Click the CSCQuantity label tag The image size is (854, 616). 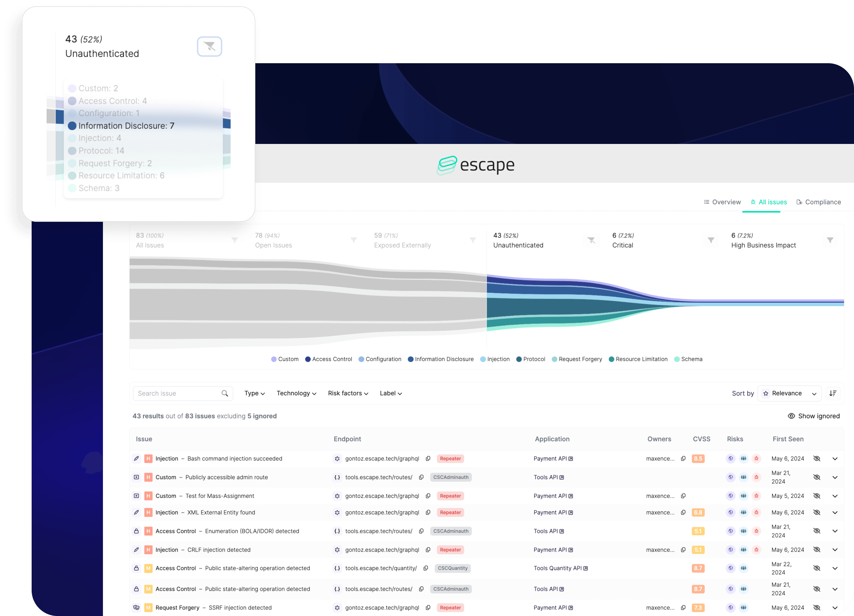coord(453,568)
